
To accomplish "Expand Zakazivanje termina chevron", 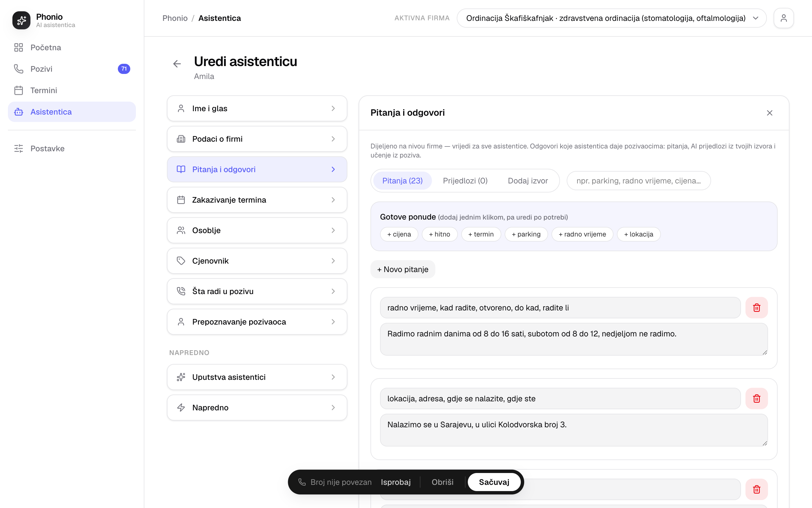I will (x=333, y=200).
